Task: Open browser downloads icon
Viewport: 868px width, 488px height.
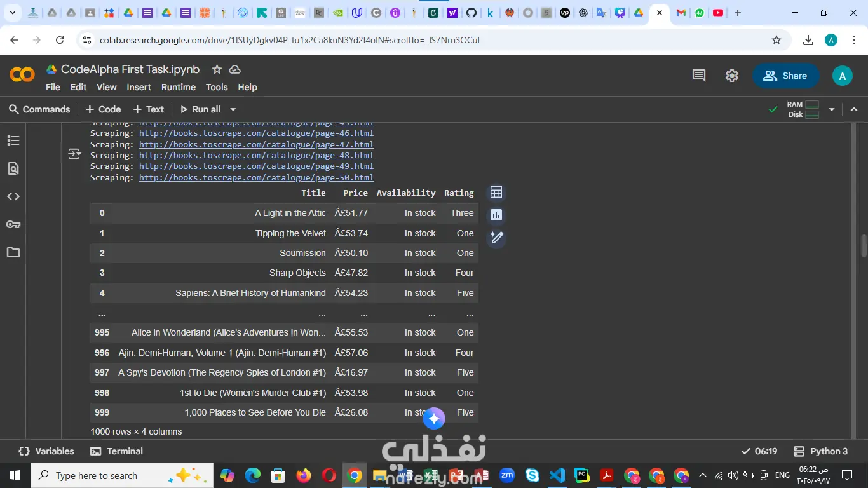Action: coord(808,40)
